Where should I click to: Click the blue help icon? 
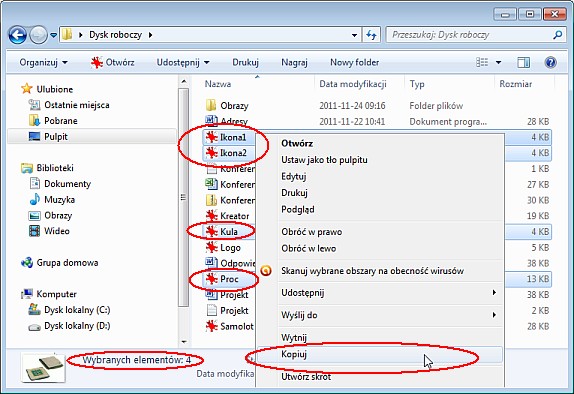click(550, 62)
